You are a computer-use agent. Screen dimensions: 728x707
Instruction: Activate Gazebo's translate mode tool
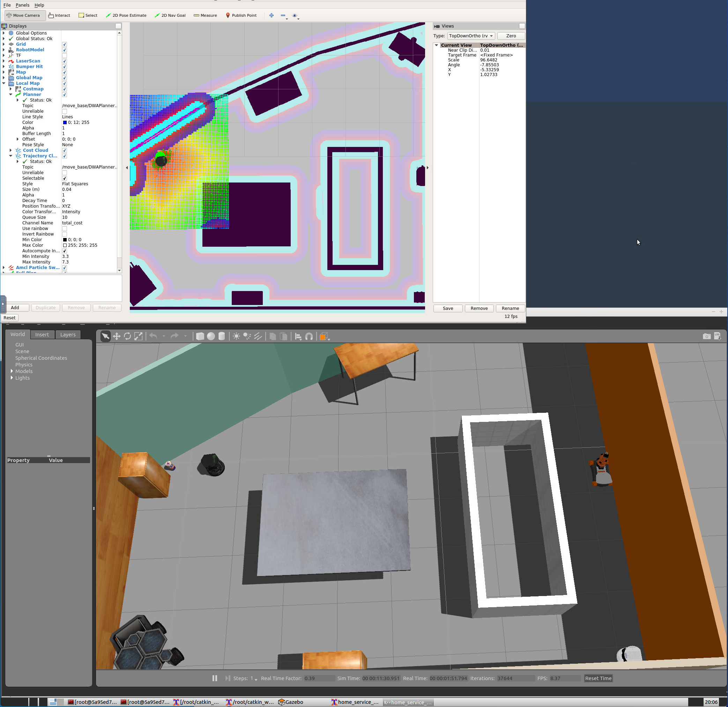[117, 336]
